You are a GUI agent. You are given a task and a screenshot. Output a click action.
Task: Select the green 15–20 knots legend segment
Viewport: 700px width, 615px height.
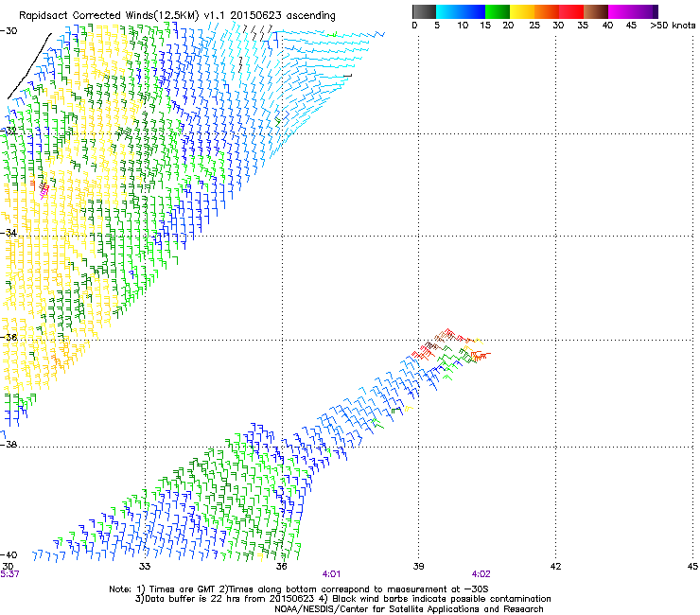[498, 11]
